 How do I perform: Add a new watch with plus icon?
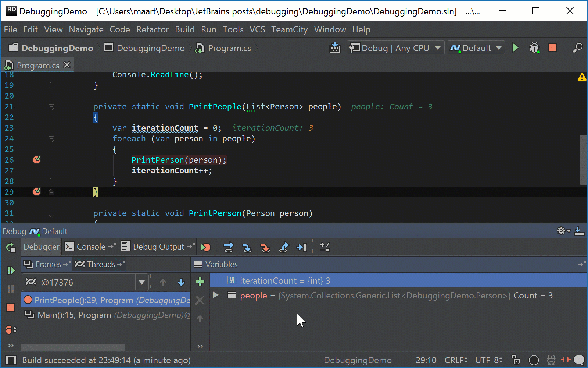pos(200,282)
